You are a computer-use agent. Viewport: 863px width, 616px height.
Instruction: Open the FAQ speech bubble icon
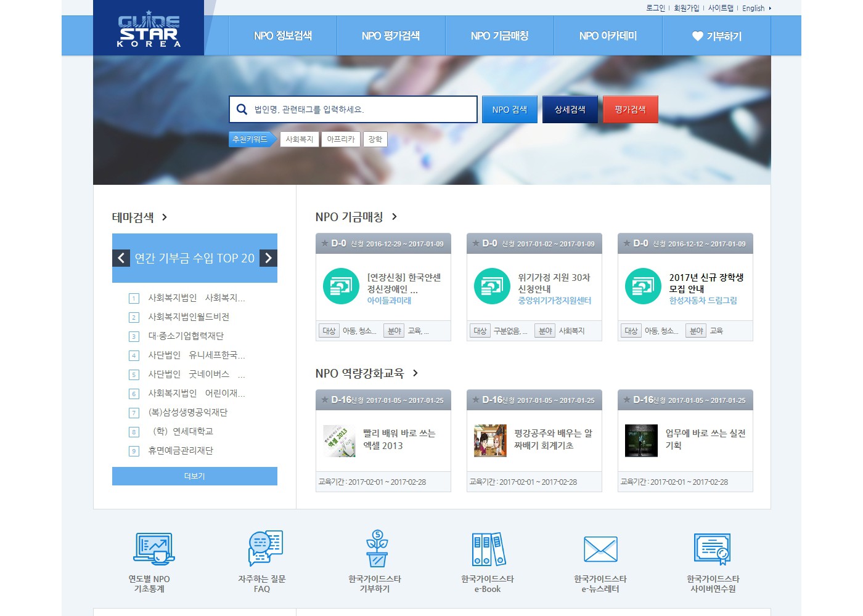click(265, 548)
